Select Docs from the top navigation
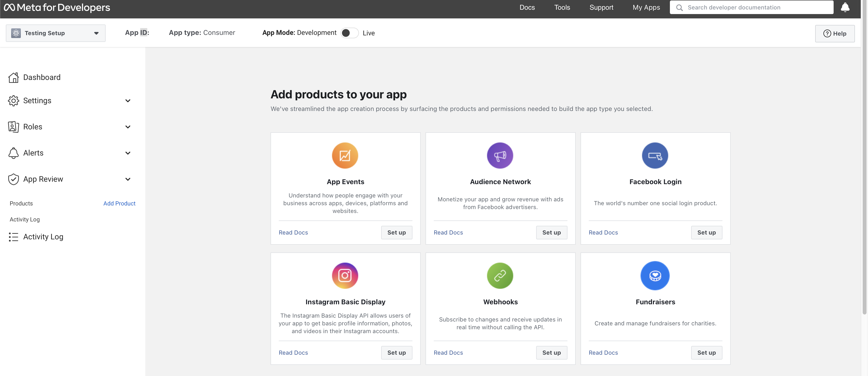The height and width of the screenshot is (376, 868). click(x=527, y=7)
